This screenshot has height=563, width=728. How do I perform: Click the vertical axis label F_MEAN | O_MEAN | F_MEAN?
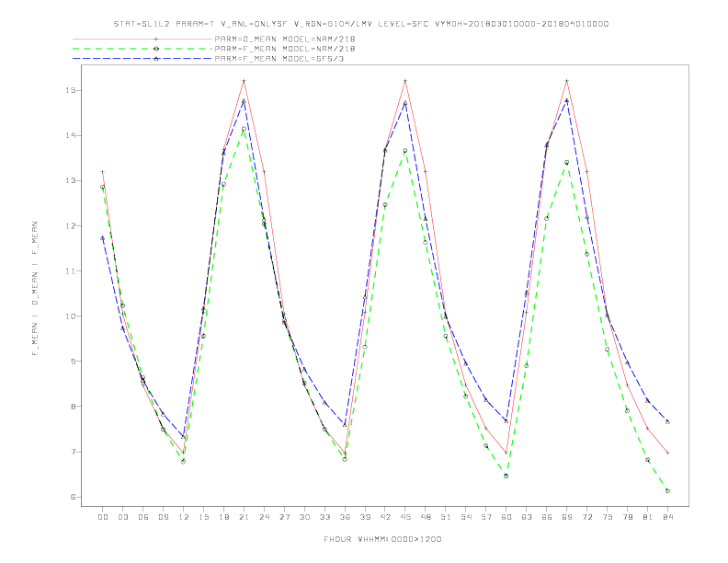point(35,289)
